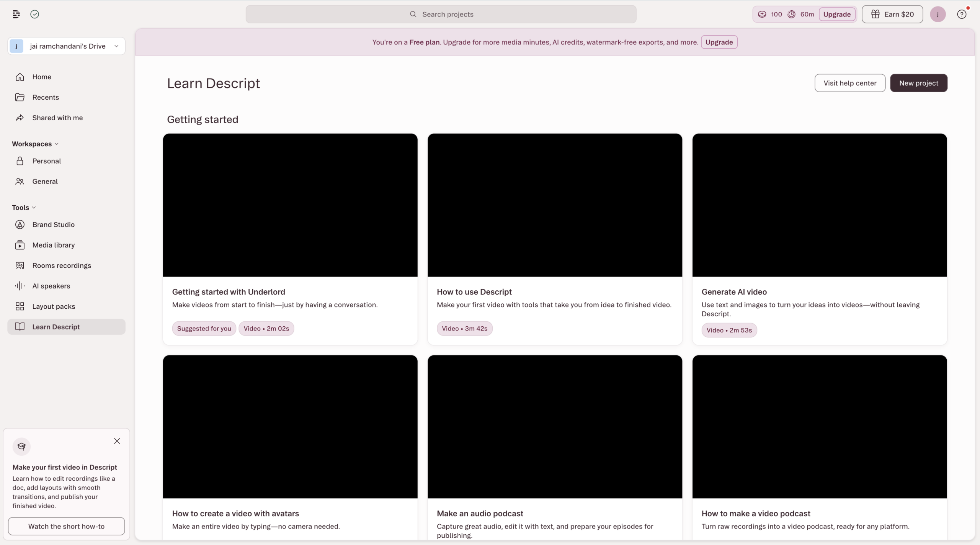Open the user profile avatar
The width and height of the screenshot is (980, 545).
(x=938, y=14)
